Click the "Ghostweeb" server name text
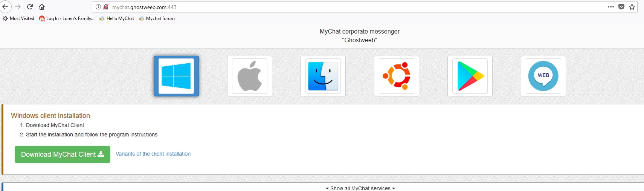This screenshot has width=644, height=191. pos(360,40)
